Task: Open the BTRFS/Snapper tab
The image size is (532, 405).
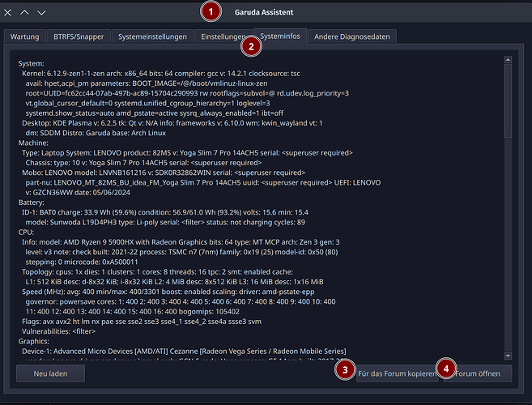Action: point(79,36)
